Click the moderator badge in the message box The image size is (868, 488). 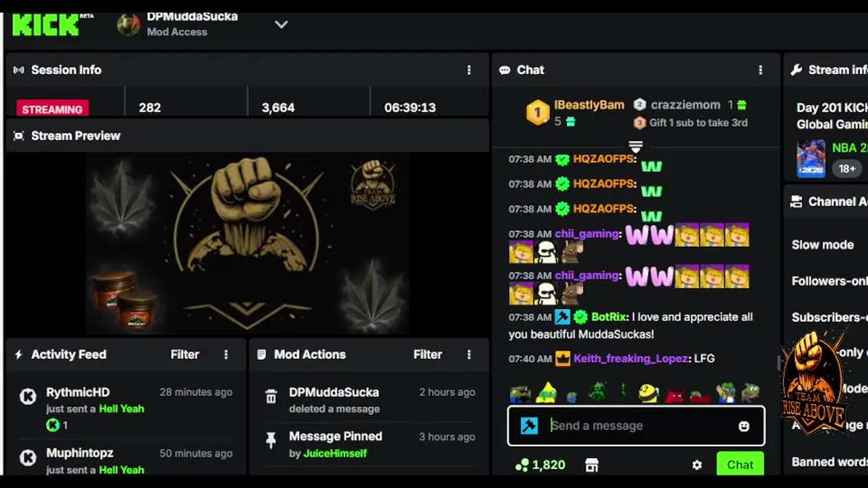(x=529, y=426)
